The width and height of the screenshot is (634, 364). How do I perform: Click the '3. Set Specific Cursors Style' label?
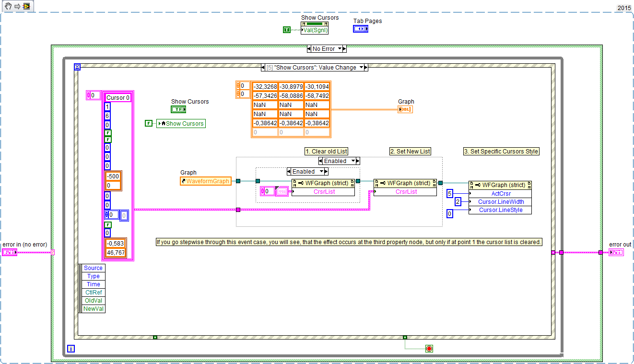pos(501,151)
